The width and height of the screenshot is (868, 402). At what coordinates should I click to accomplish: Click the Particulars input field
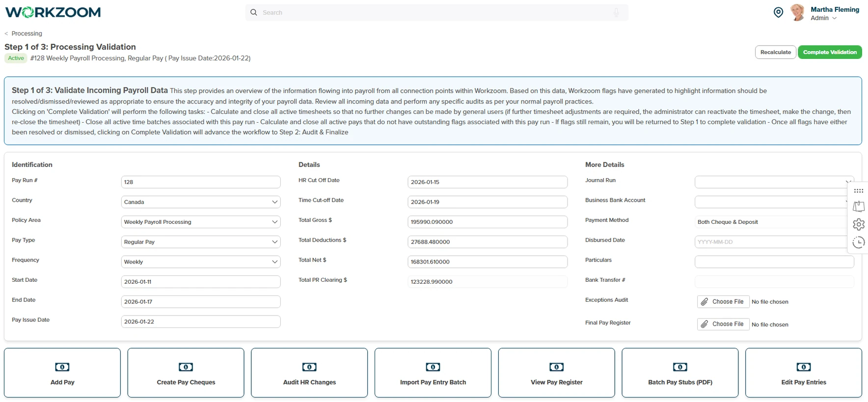[x=774, y=262]
